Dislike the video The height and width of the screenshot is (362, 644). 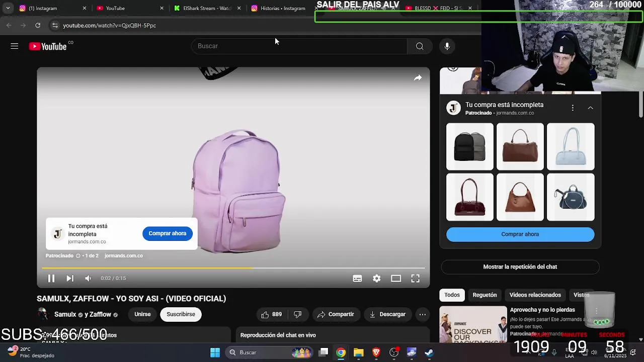297,314
